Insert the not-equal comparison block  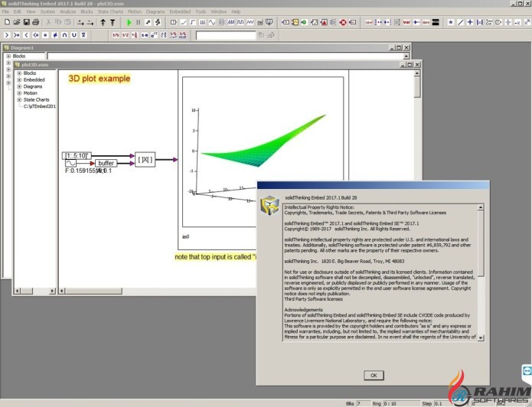coord(54,35)
